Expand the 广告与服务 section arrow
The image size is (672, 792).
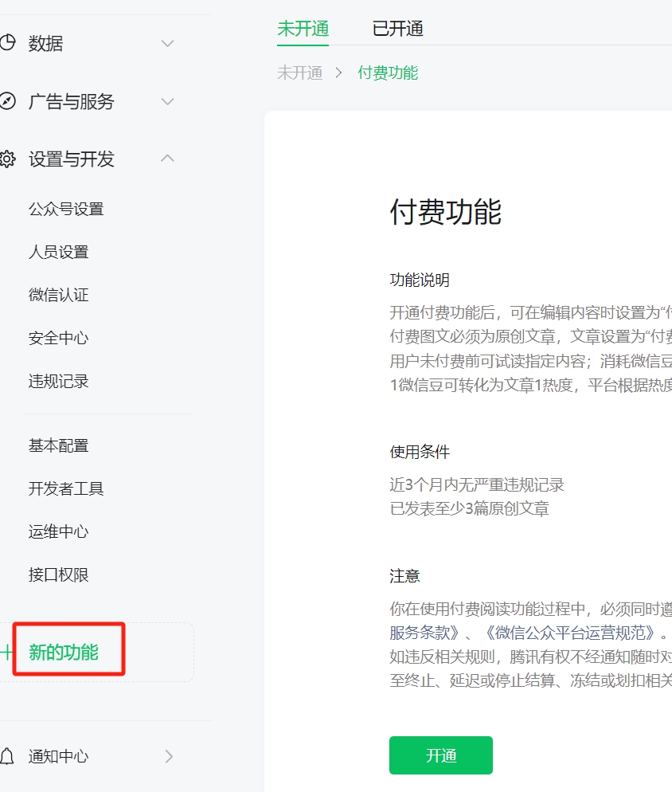click(167, 101)
